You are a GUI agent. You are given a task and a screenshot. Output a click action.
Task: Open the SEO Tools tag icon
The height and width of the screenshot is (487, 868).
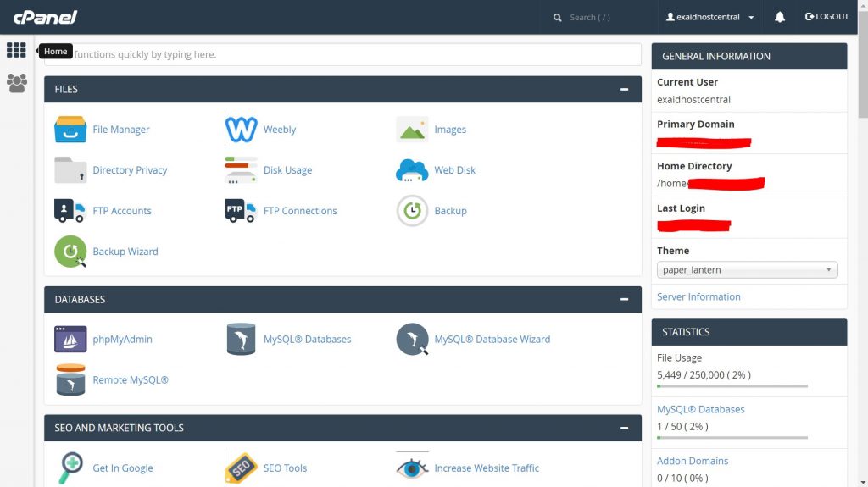(241, 468)
